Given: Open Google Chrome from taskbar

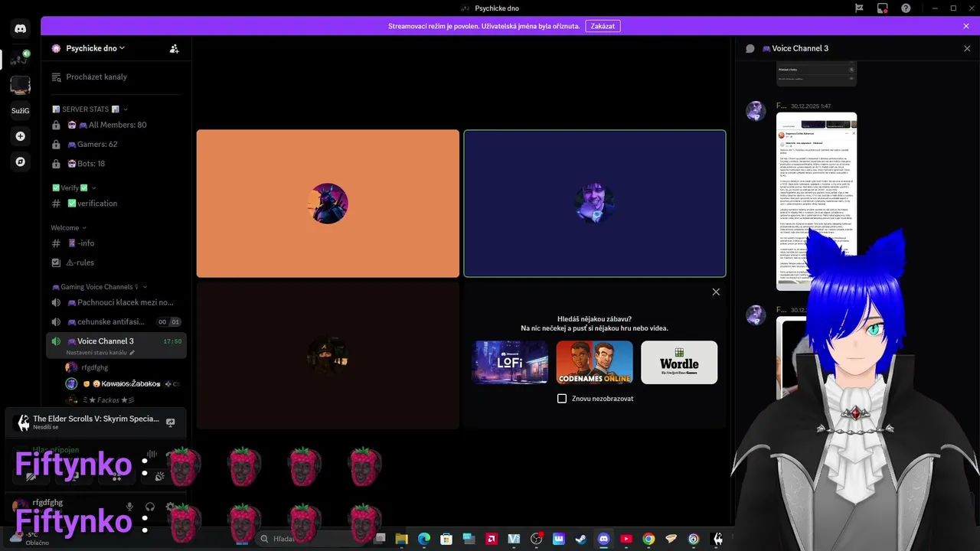Looking at the screenshot, I should [x=648, y=539].
